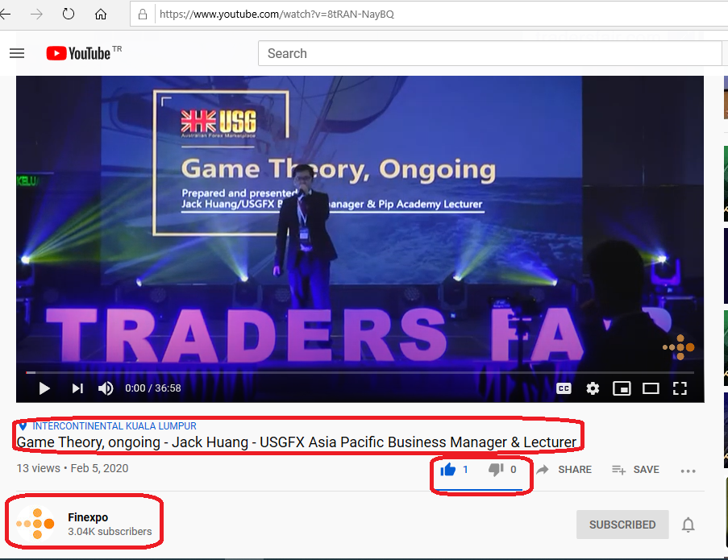Image resolution: width=728 pixels, height=560 pixels.
Task: Click the video title text
Action: coord(296,442)
